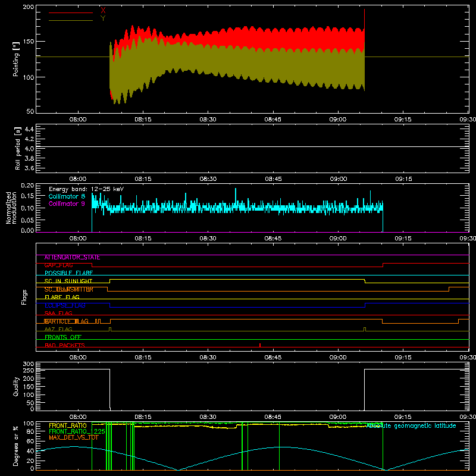Click the 250 tick on the Quality axis

click(x=29, y=370)
